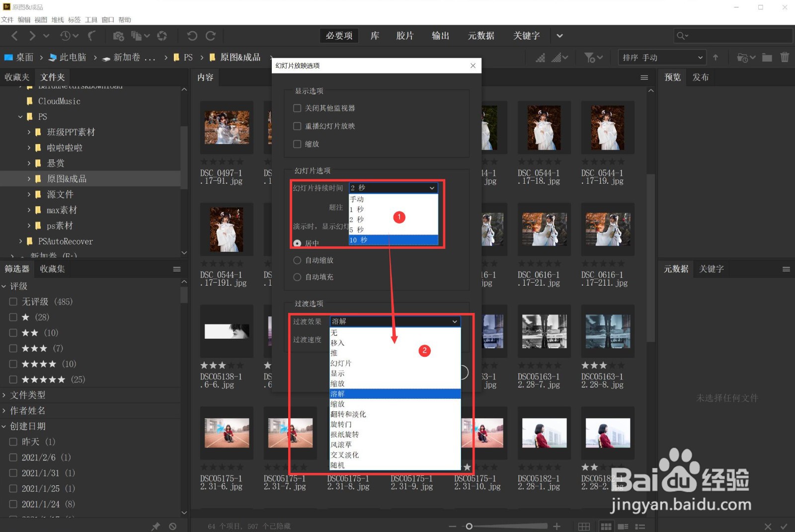Click the back navigation arrow
The width and height of the screenshot is (795, 532).
pyautogui.click(x=15, y=36)
